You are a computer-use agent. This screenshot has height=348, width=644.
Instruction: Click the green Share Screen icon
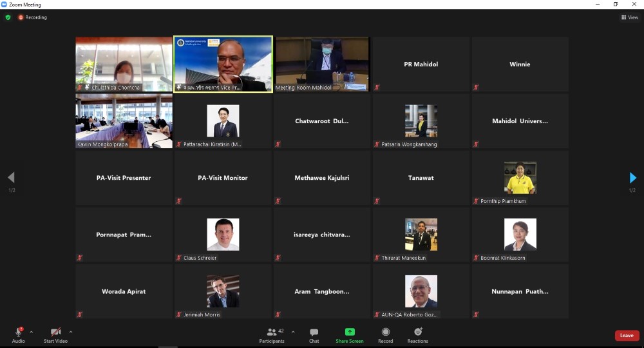point(350,332)
